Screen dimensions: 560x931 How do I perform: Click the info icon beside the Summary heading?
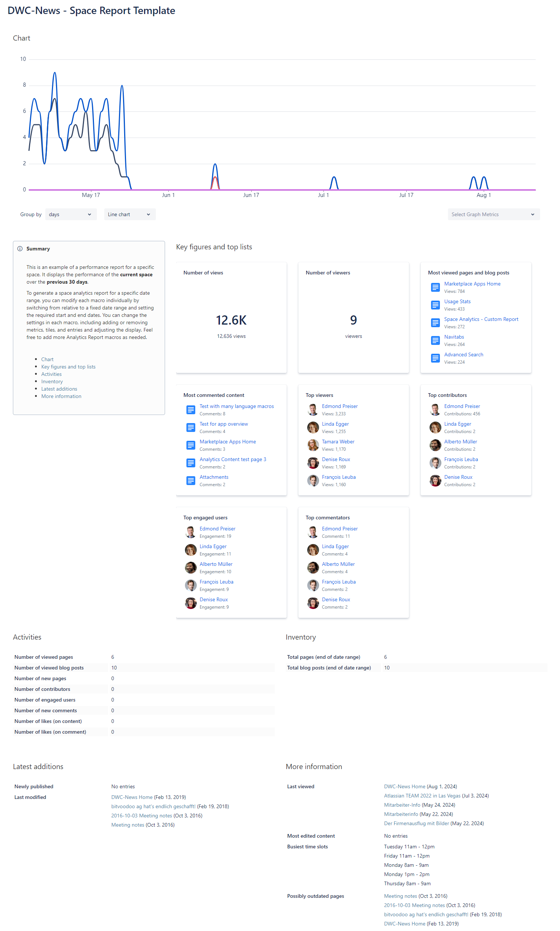pyautogui.click(x=20, y=249)
